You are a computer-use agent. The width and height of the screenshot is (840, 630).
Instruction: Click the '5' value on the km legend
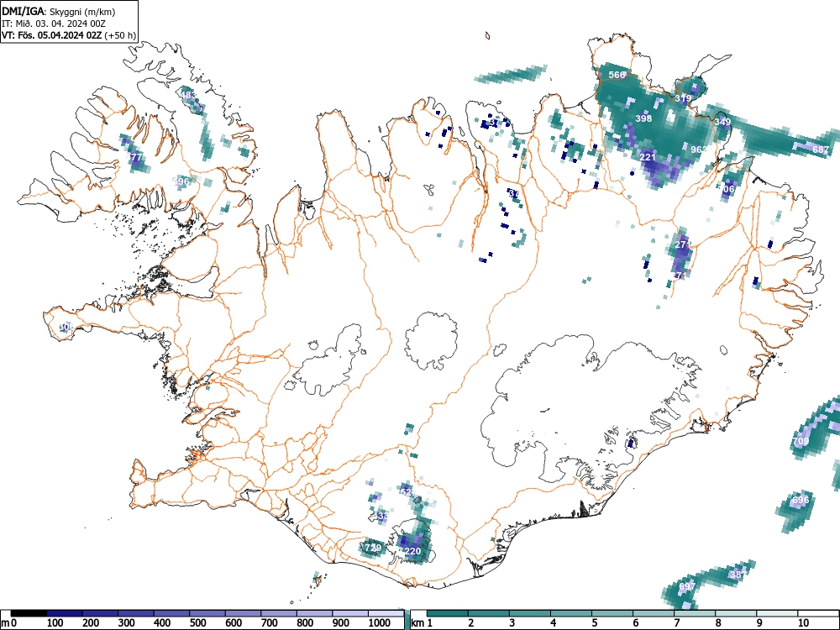(595, 622)
